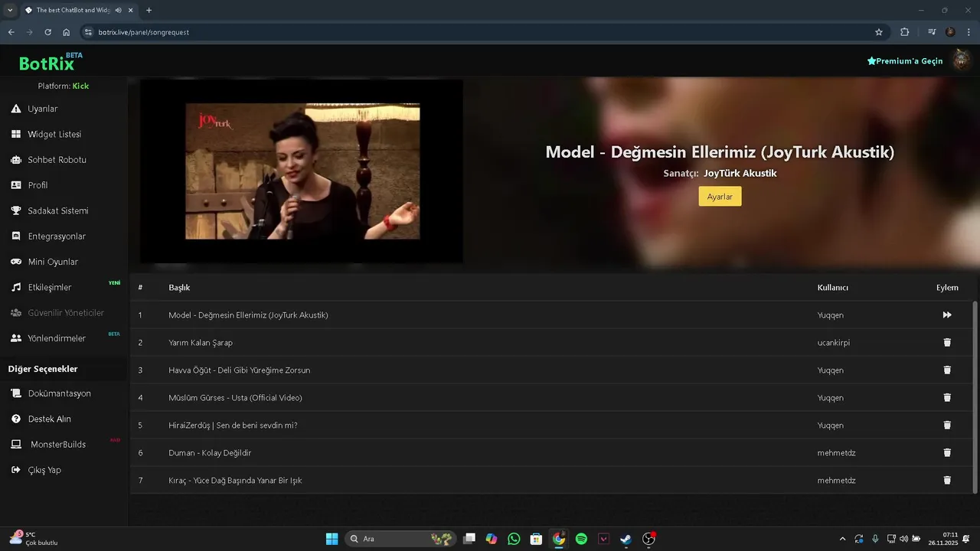Viewport: 980px width, 551px height.
Task: Bookmark this page with star icon
Action: point(879,32)
